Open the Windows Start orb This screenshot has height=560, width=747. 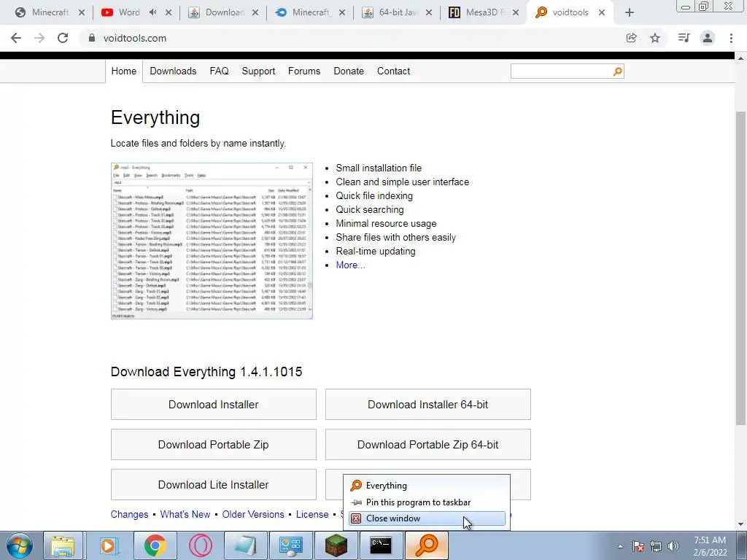20,545
